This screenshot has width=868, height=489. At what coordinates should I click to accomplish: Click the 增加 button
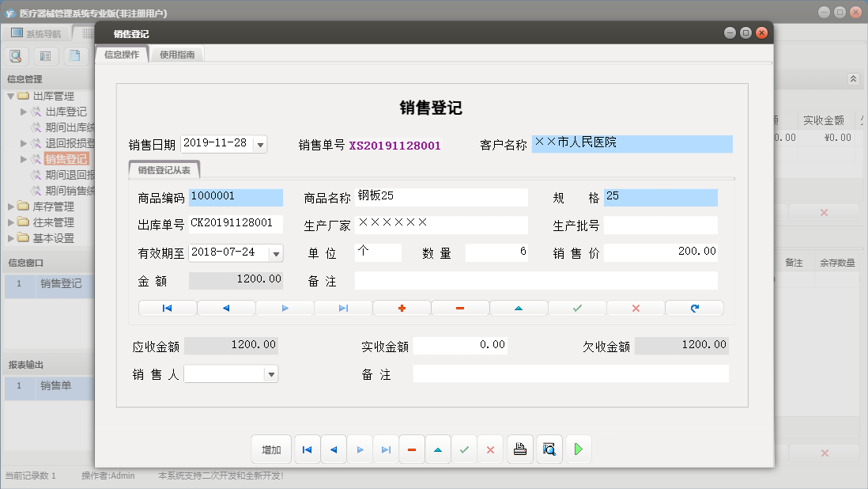tap(270, 449)
